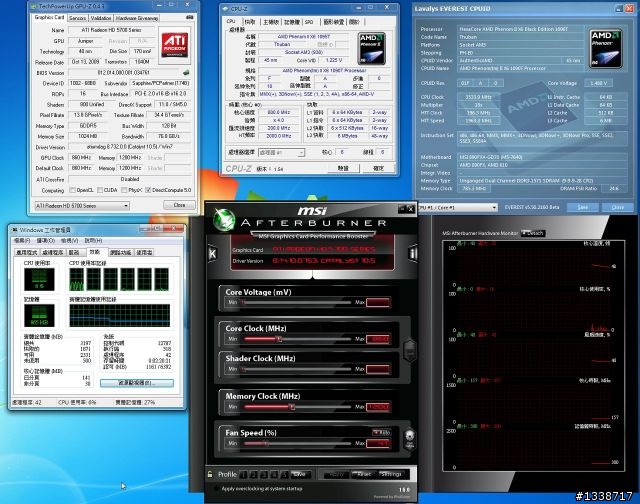Enable Apply overclocking at system startup
This screenshot has height=504, width=640.
point(216,488)
